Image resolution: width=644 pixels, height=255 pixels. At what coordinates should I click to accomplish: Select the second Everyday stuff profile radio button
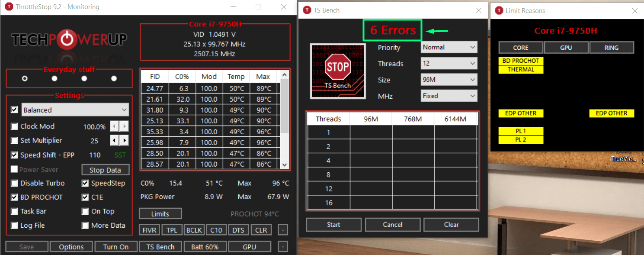[54, 78]
